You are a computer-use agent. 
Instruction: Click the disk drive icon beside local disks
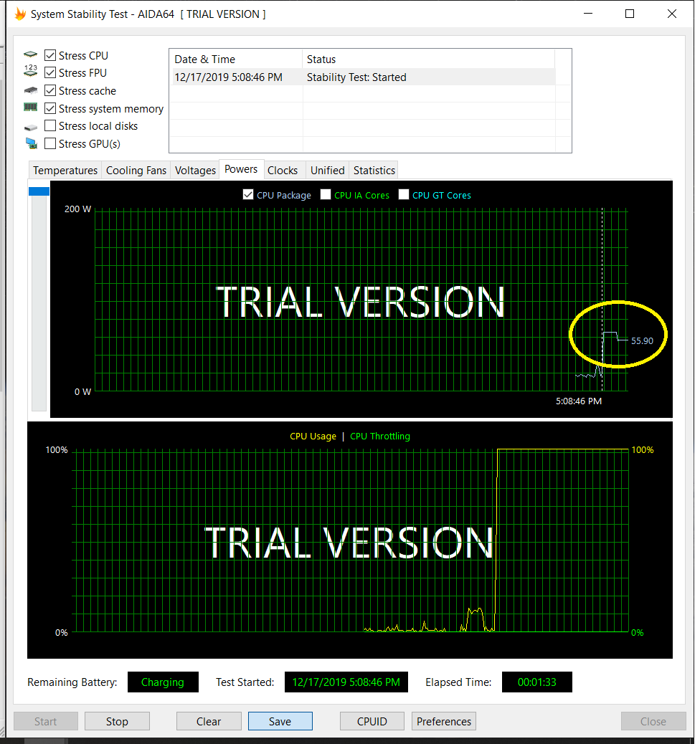pyautogui.click(x=30, y=127)
